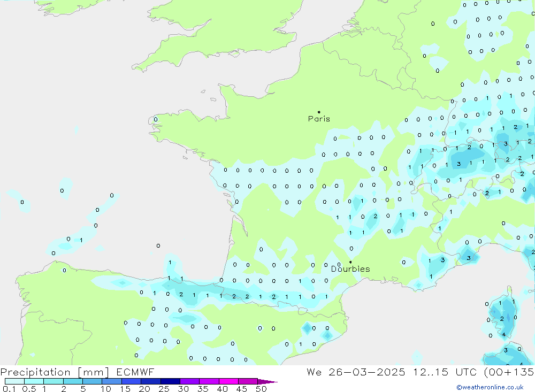Click the '0.5' legend scale label

pyautogui.click(x=29, y=389)
